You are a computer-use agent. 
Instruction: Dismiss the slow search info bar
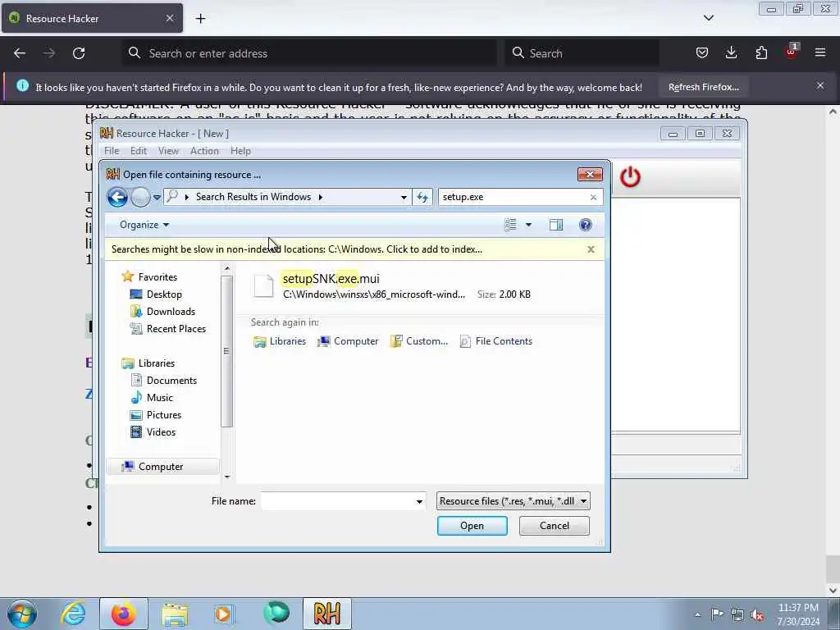click(x=591, y=249)
